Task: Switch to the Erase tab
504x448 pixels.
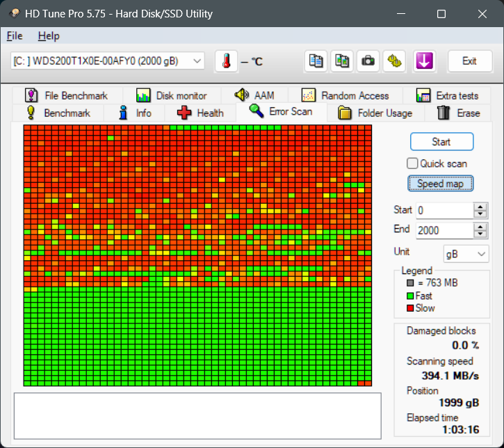Action: [458, 113]
